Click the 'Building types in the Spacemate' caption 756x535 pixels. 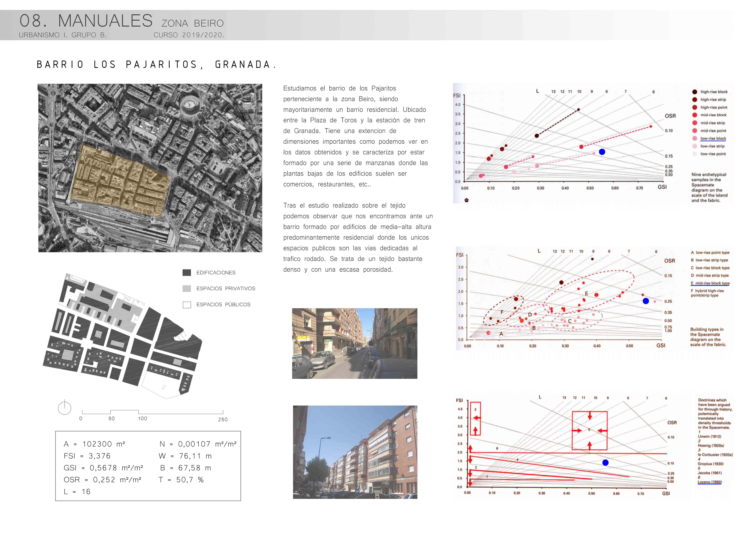pyautogui.click(x=708, y=337)
